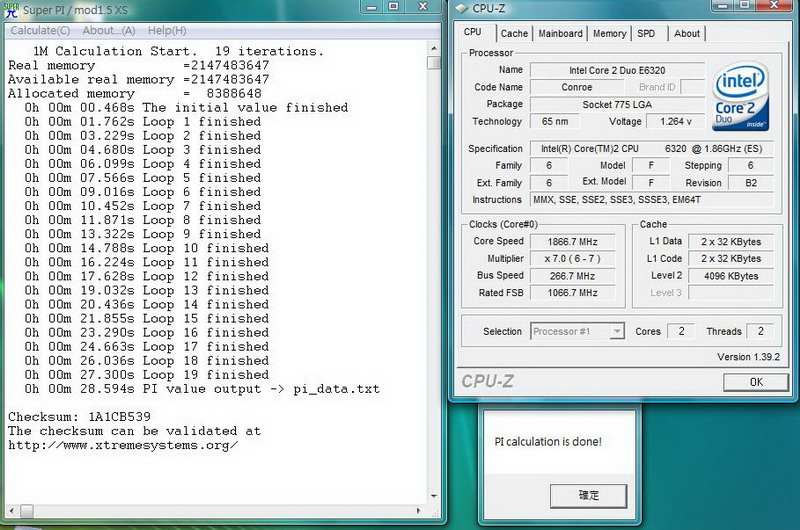Maximize the Super PI window

[x=394, y=6]
